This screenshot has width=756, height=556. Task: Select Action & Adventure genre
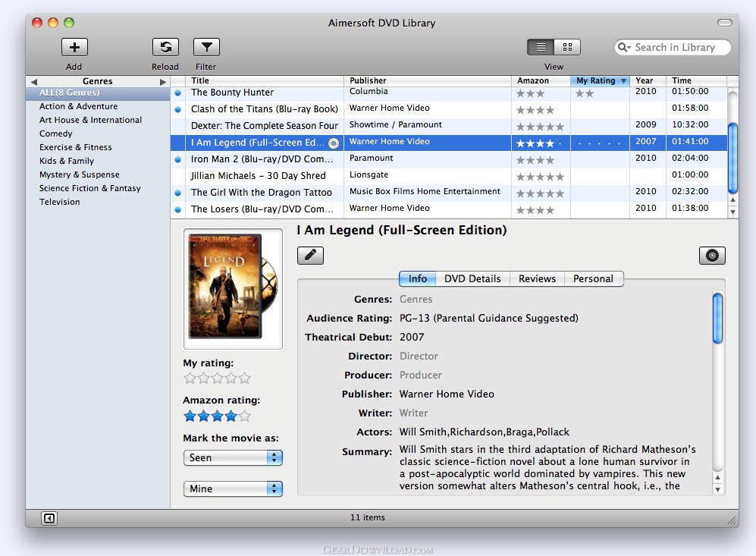click(79, 106)
